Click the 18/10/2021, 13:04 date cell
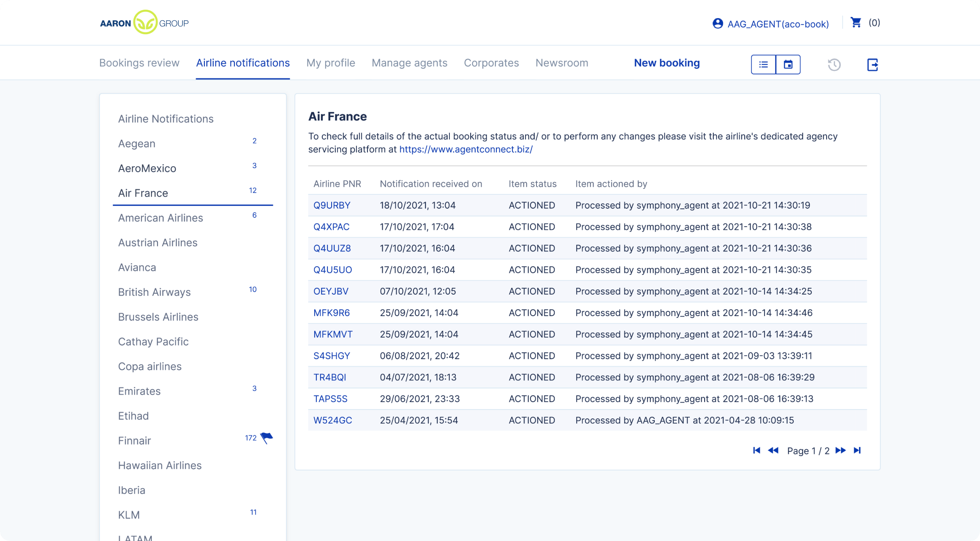 click(417, 205)
